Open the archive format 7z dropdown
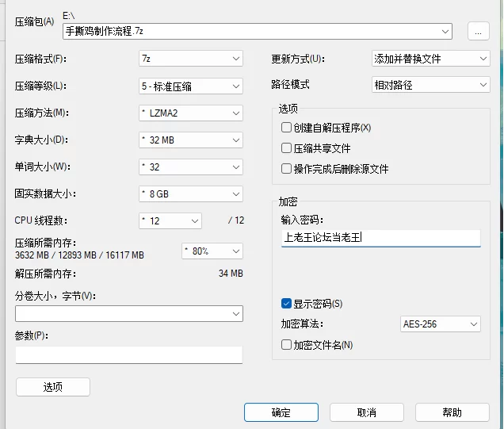The width and height of the screenshot is (504, 429). pyautogui.click(x=191, y=59)
